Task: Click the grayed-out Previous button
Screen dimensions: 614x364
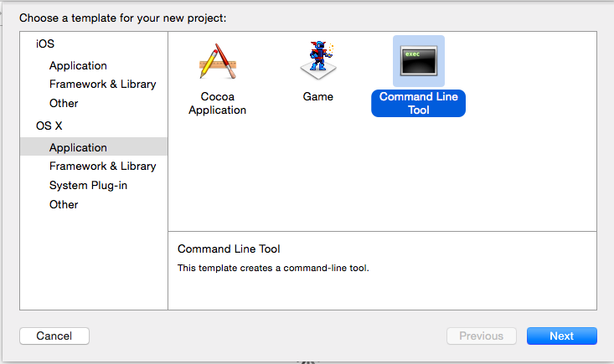Action: (482, 336)
